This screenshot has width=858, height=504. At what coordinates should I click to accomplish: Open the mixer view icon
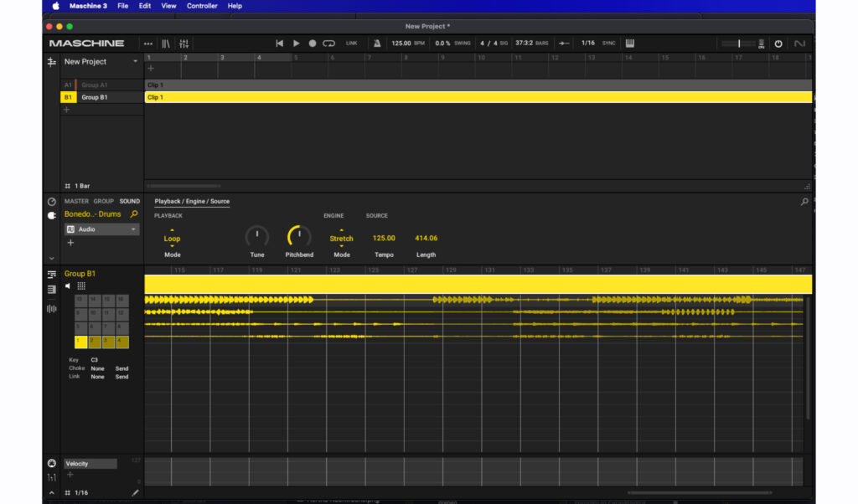click(183, 44)
